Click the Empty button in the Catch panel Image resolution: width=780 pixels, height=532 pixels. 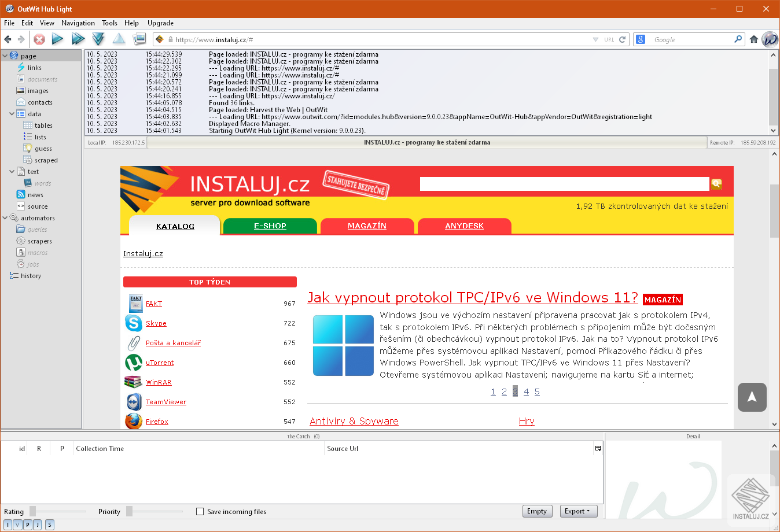coord(537,511)
